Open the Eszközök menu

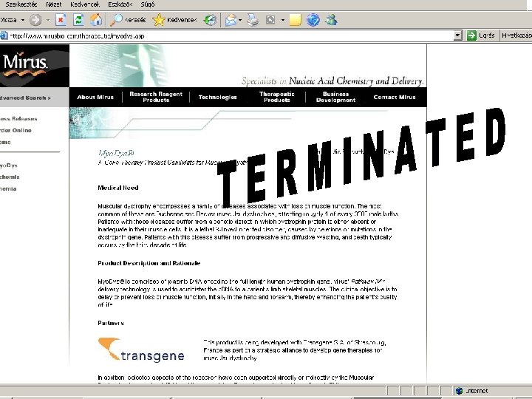(120, 4)
